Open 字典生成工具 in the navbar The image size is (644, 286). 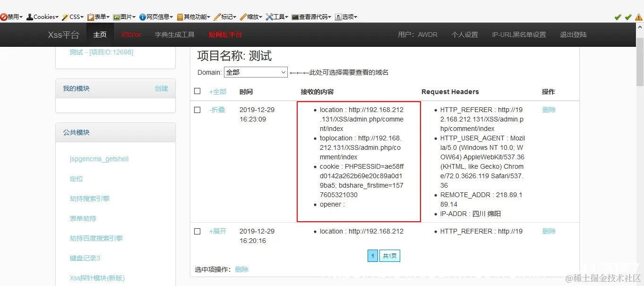point(175,35)
